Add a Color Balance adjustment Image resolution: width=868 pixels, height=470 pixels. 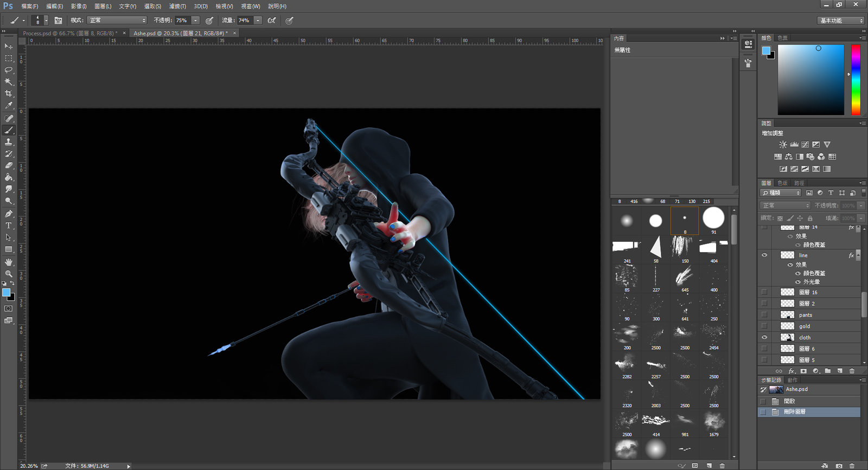[x=788, y=157]
